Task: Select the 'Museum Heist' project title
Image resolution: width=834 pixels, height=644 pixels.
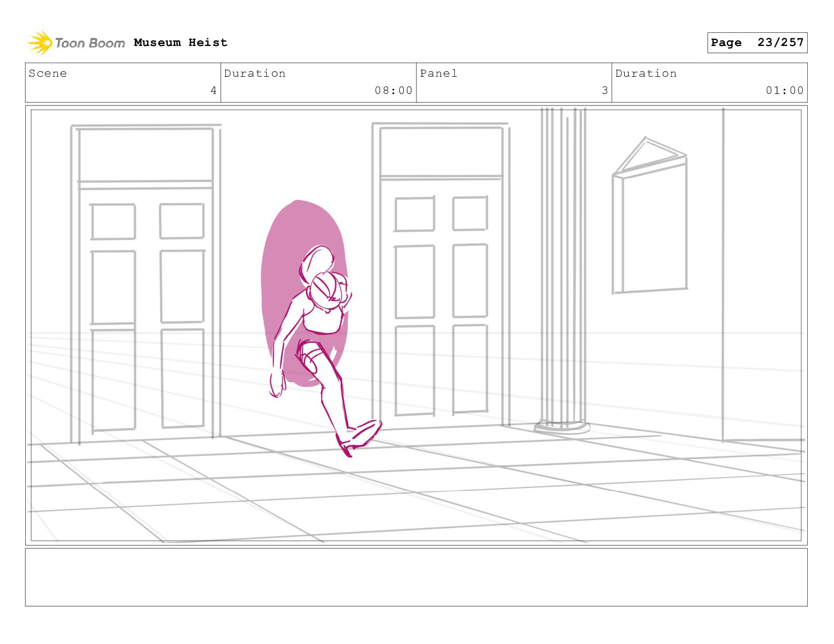Action: (x=180, y=42)
